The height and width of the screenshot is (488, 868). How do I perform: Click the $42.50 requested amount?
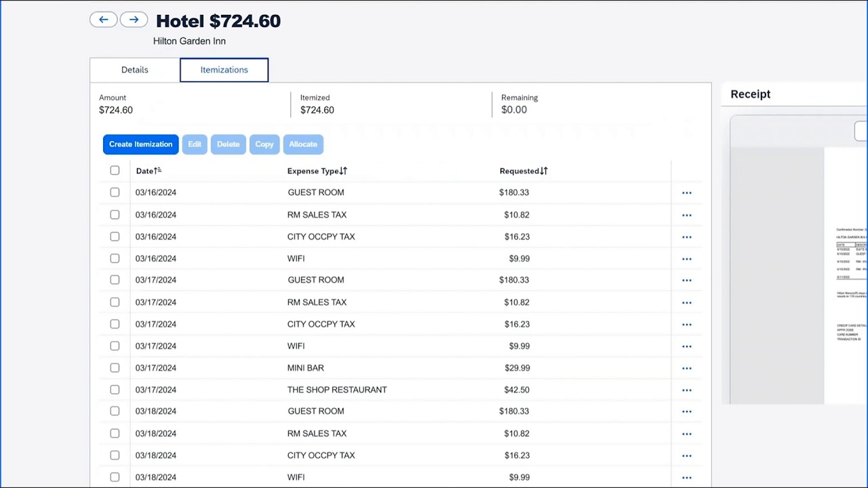(517, 390)
